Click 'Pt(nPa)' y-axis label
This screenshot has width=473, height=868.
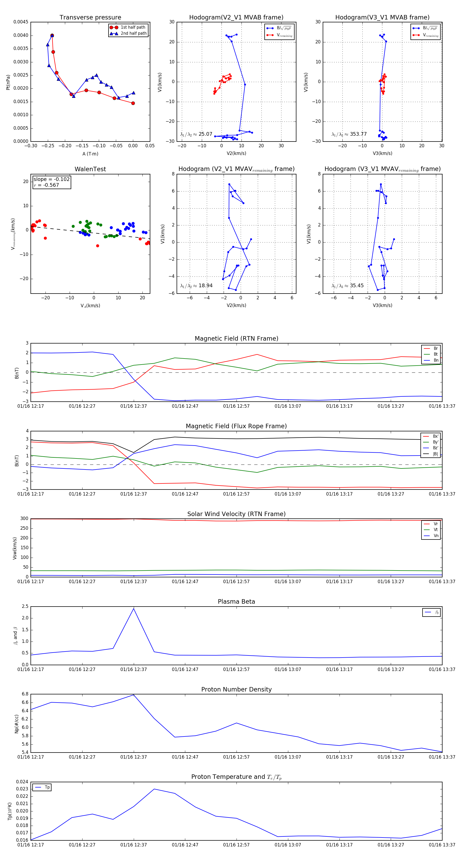pyautogui.click(x=8, y=82)
